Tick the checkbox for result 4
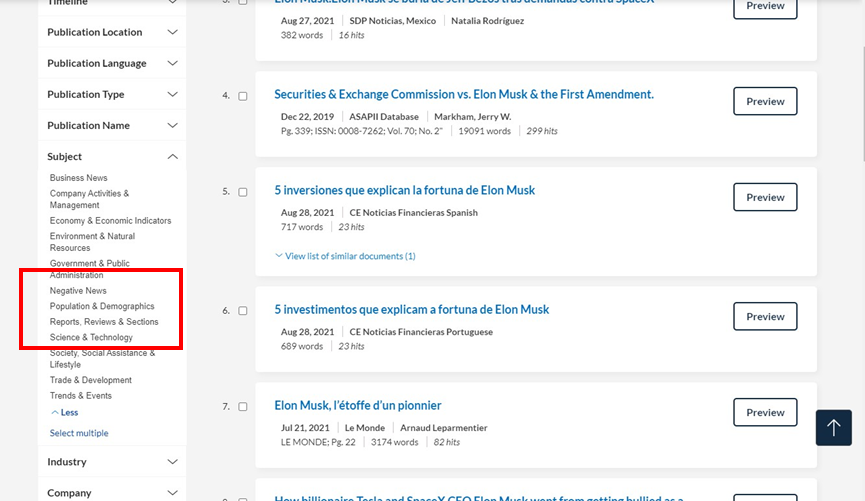The image size is (865, 501). click(243, 96)
